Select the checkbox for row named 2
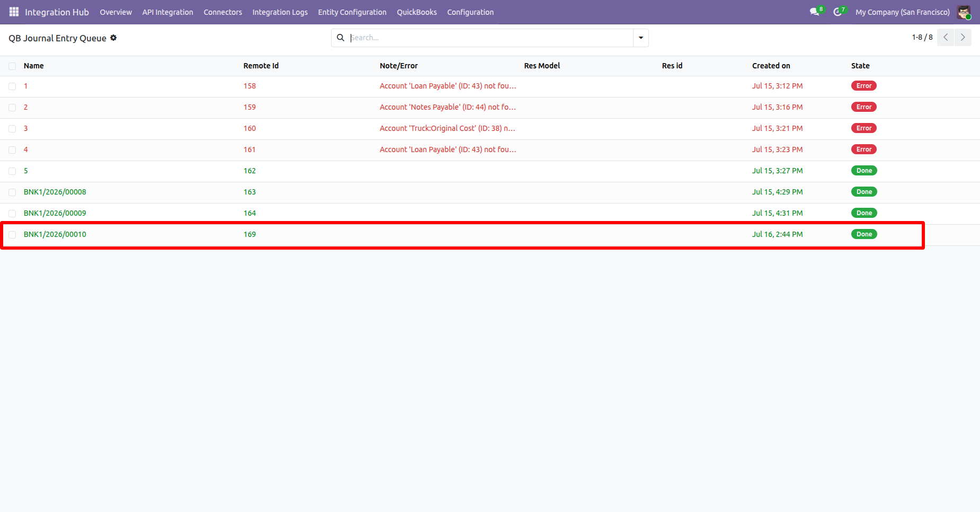 [x=12, y=108]
